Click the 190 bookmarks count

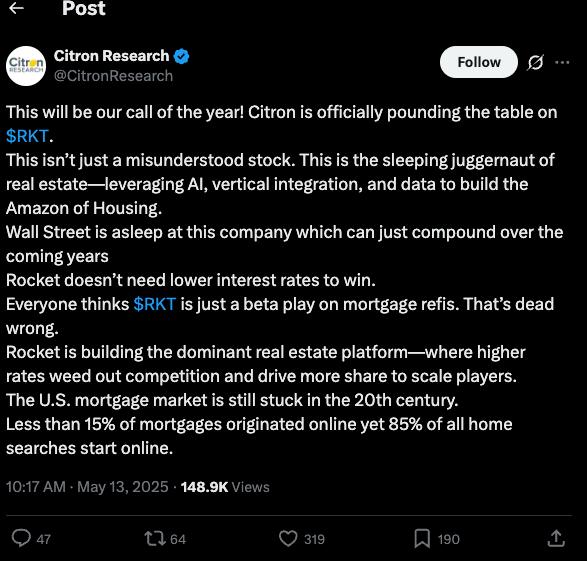click(448, 539)
